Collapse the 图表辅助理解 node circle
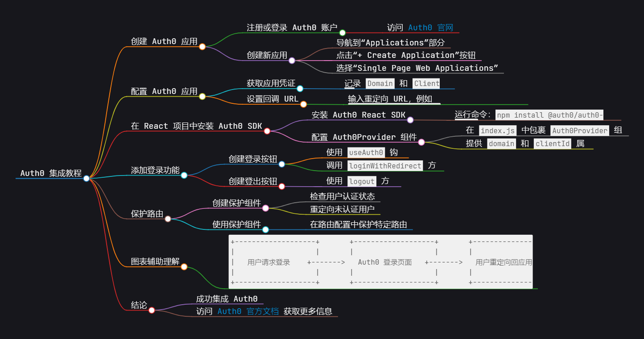 184,267
